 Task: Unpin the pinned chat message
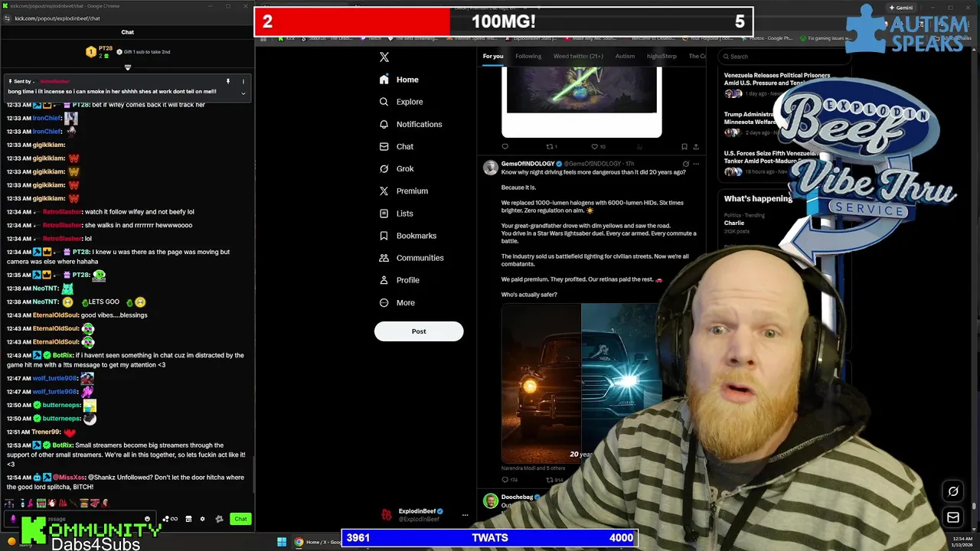pos(227,81)
